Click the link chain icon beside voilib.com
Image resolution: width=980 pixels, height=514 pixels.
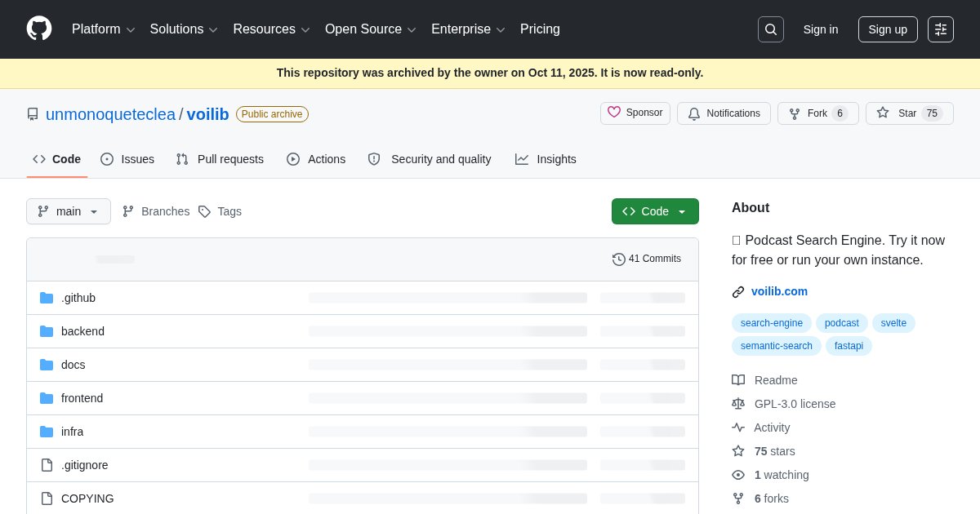(x=738, y=292)
